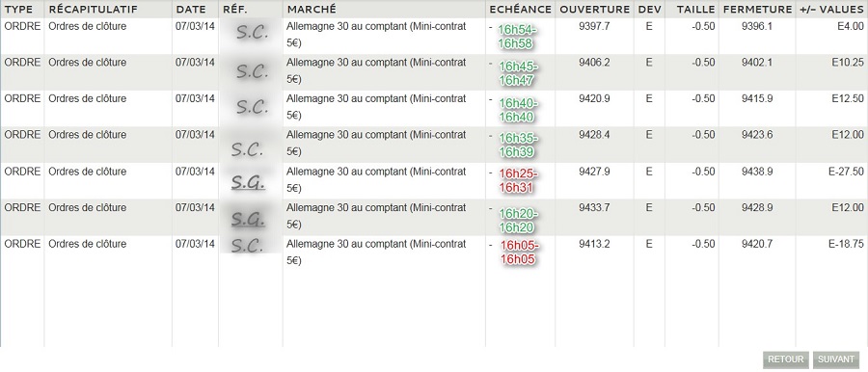Screen dimensions: 868x372
Task: Select opening value 9406.2
Action: 594,63
